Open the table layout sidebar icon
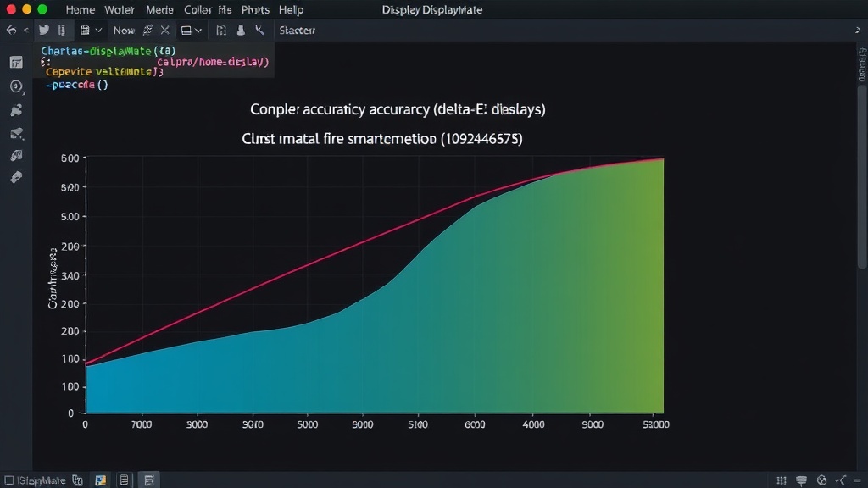The image size is (868, 488). pyautogui.click(x=16, y=62)
